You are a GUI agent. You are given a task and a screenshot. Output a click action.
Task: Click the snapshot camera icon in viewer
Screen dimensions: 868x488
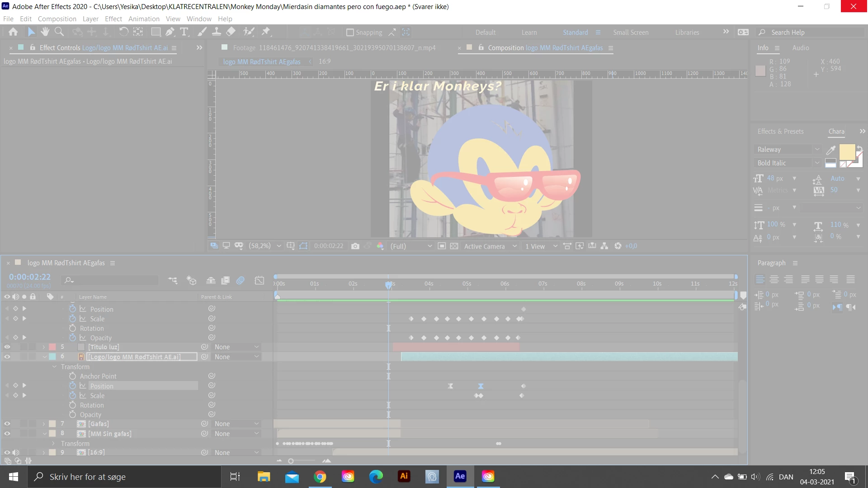tap(355, 246)
